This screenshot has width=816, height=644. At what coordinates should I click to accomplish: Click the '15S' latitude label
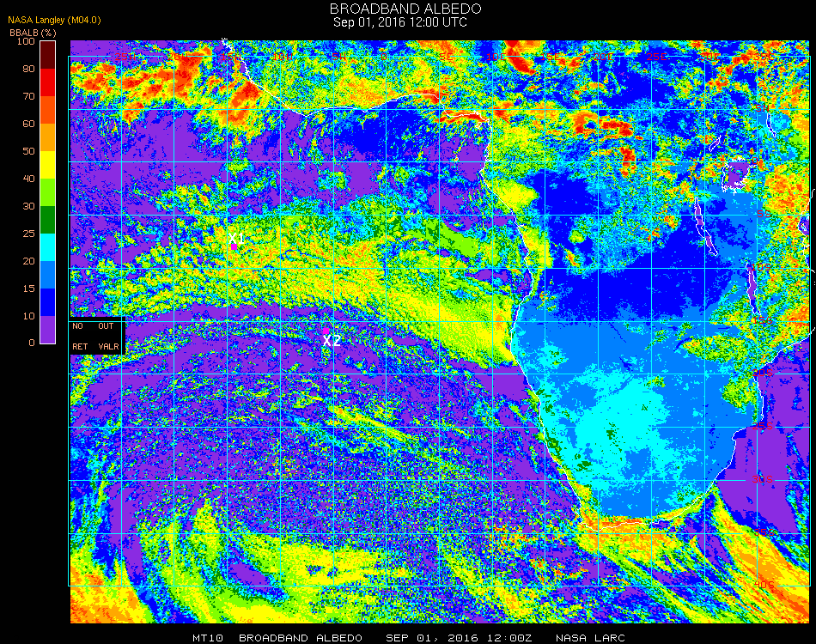click(763, 320)
